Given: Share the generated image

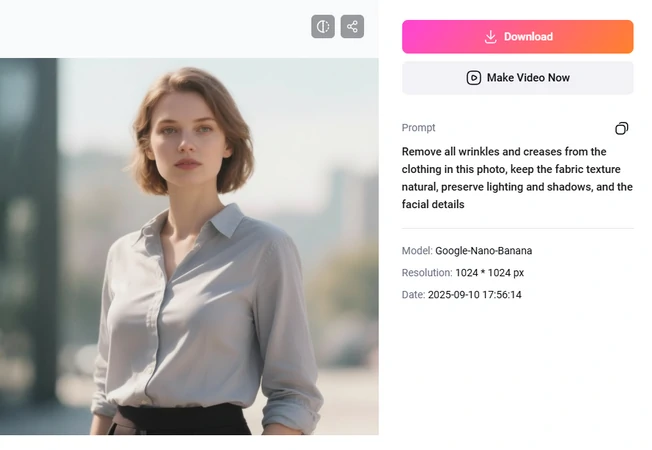Looking at the screenshot, I should [x=352, y=27].
